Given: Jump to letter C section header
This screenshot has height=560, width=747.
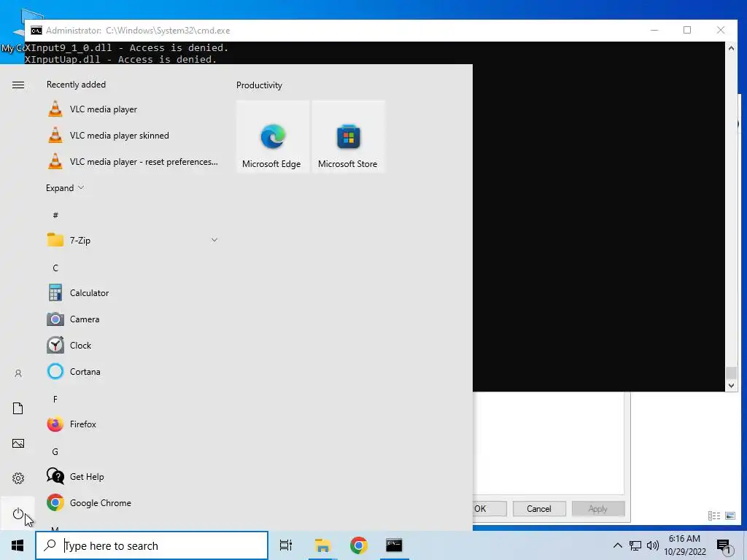Looking at the screenshot, I should pyautogui.click(x=55, y=268).
